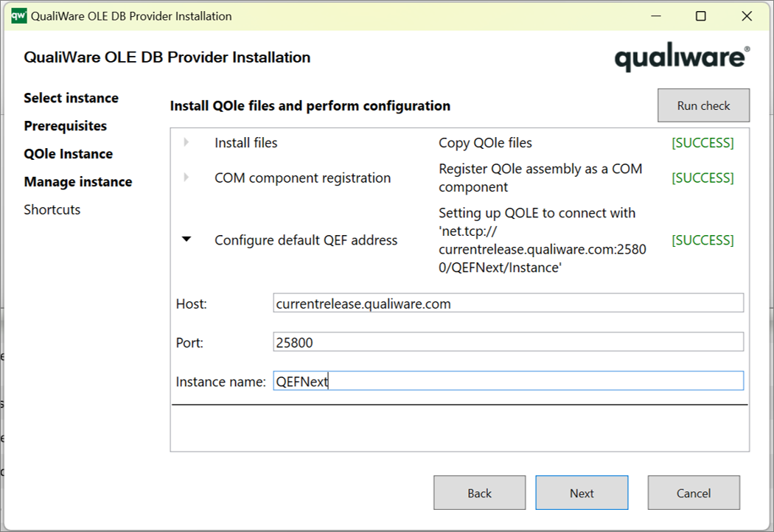Click the Run check button

point(703,105)
